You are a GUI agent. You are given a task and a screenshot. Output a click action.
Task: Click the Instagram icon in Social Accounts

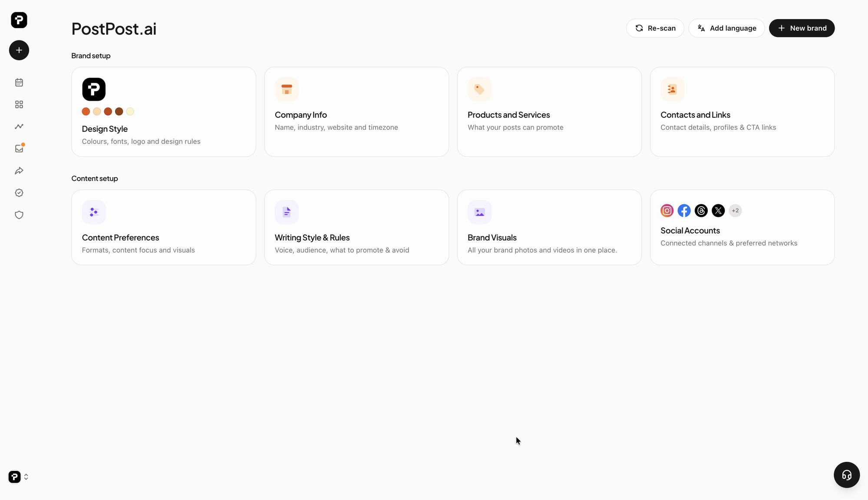pyautogui.click(x=667, y=211)
